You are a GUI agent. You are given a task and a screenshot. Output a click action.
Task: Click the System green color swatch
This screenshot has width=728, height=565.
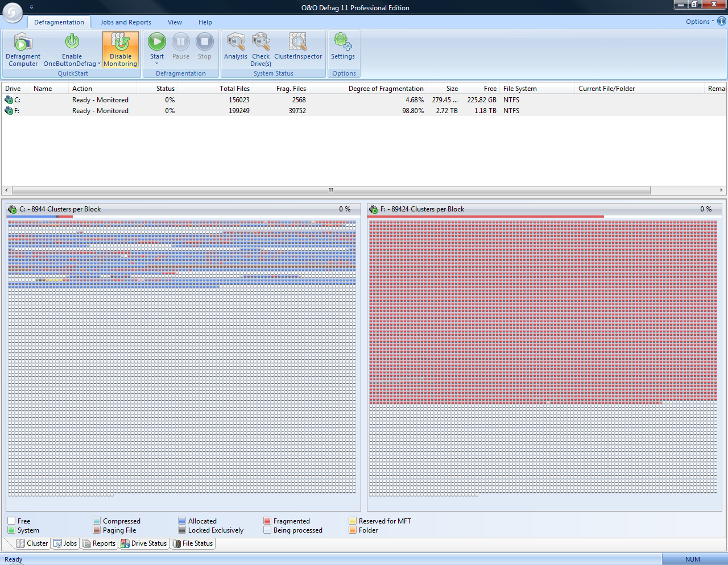(x=11, y=530)
